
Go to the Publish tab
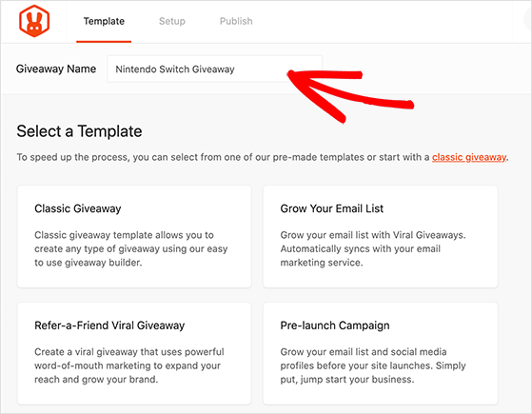[x=236, y=21]
